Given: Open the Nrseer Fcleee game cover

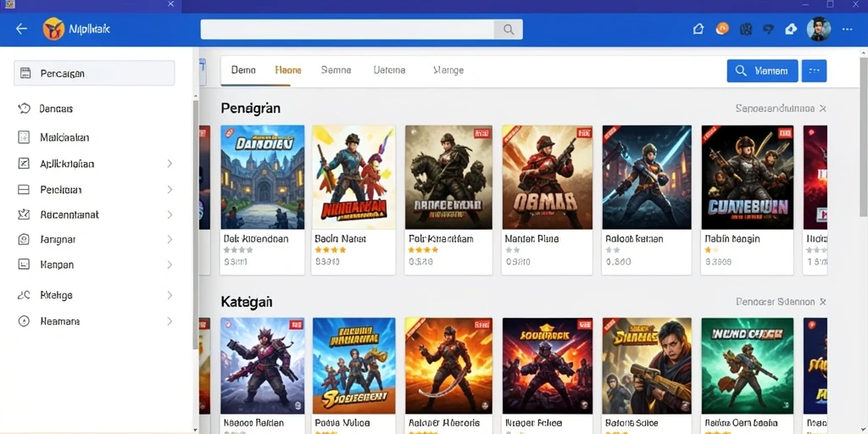Looking at the screenshot, I should pos(547,365).
